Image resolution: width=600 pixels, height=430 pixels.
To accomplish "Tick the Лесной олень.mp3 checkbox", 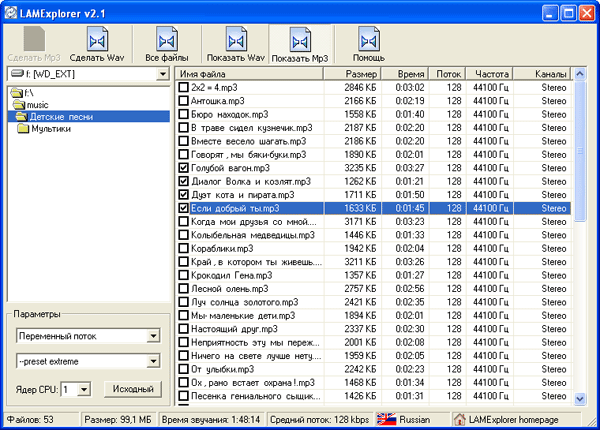I will pos(184,288).
